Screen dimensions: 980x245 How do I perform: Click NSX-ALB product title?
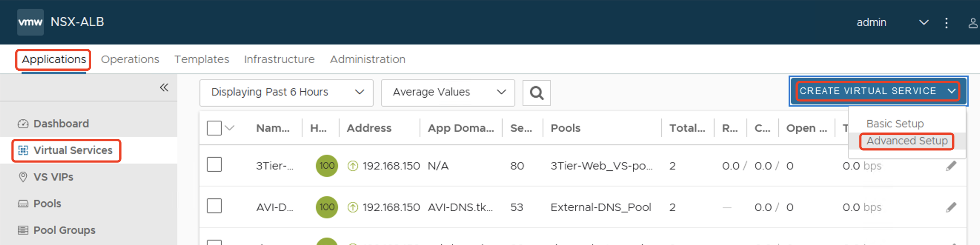pyautogui.click(x=77, y=22)
